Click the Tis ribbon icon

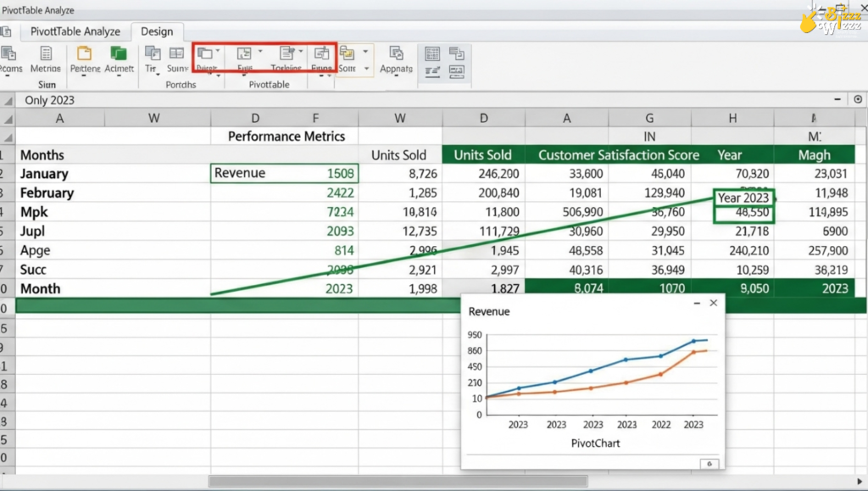(152, 54)
